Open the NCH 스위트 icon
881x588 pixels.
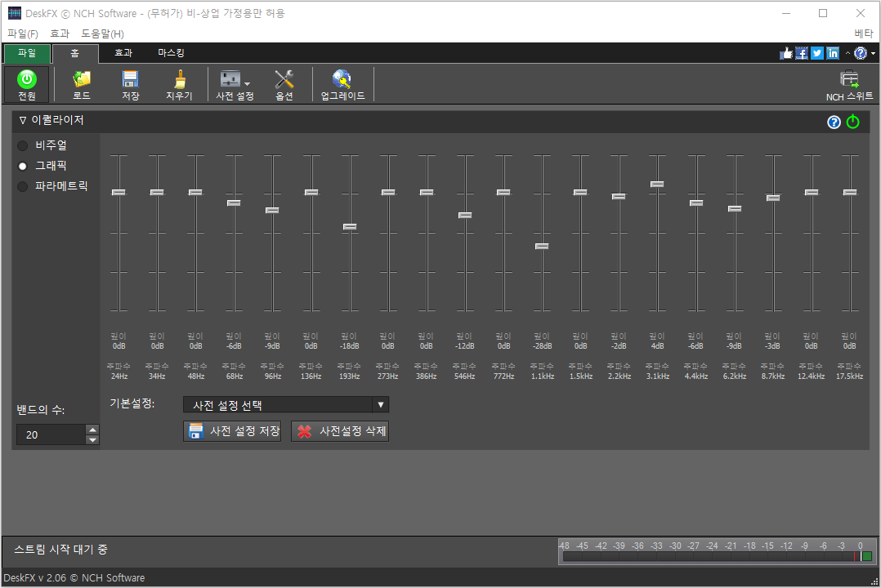pyautogui.click(x=849, y=80)
